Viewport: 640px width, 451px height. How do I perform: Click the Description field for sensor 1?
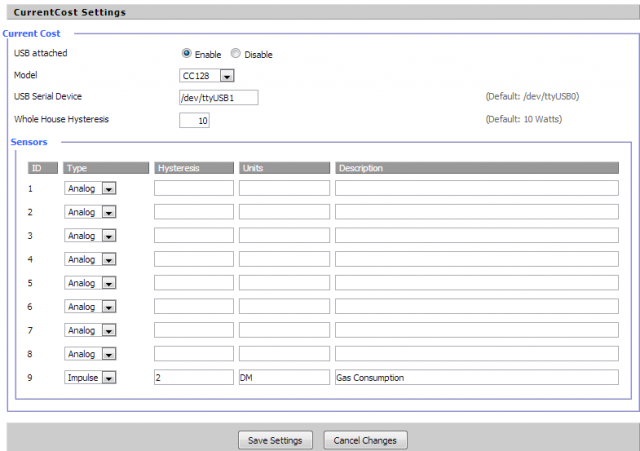(477, 188)
